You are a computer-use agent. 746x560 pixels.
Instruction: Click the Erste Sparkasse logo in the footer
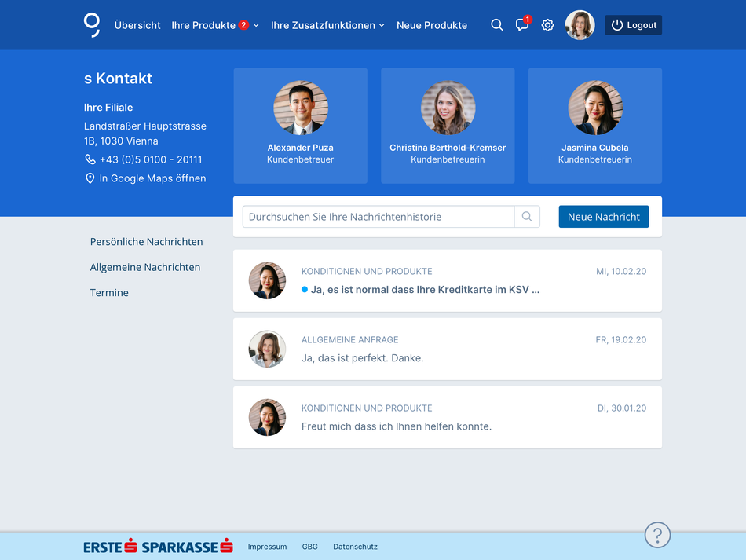point(159,546)
